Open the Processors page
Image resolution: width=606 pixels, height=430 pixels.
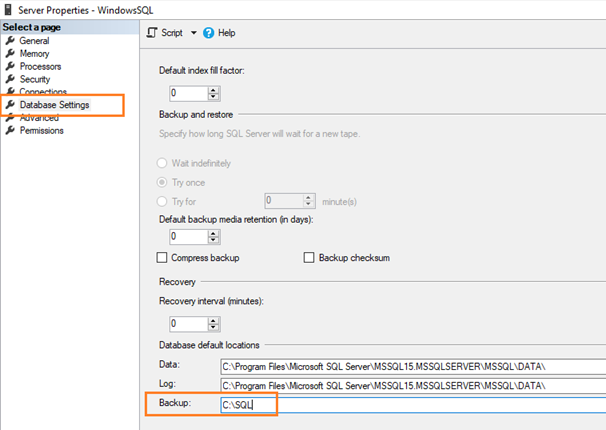point(40,66)
